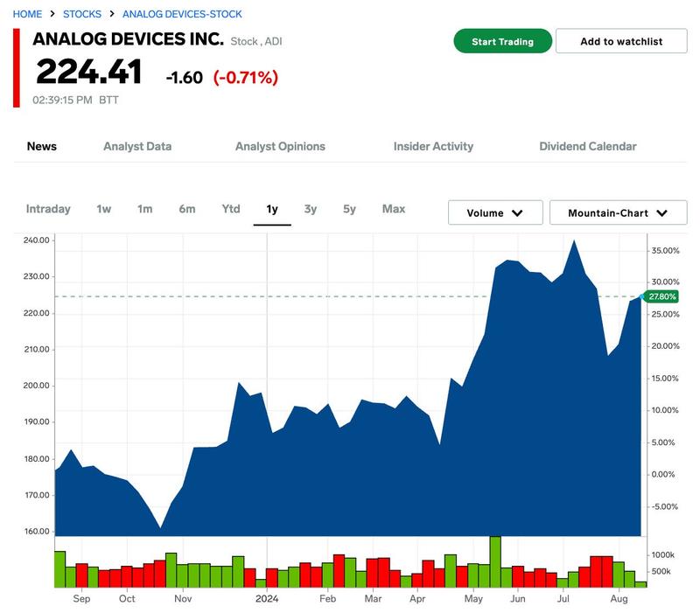Open the Dividend Calendar tab
Image resolution: width=700 pixels, height=613 pixels.
point(587,146)
